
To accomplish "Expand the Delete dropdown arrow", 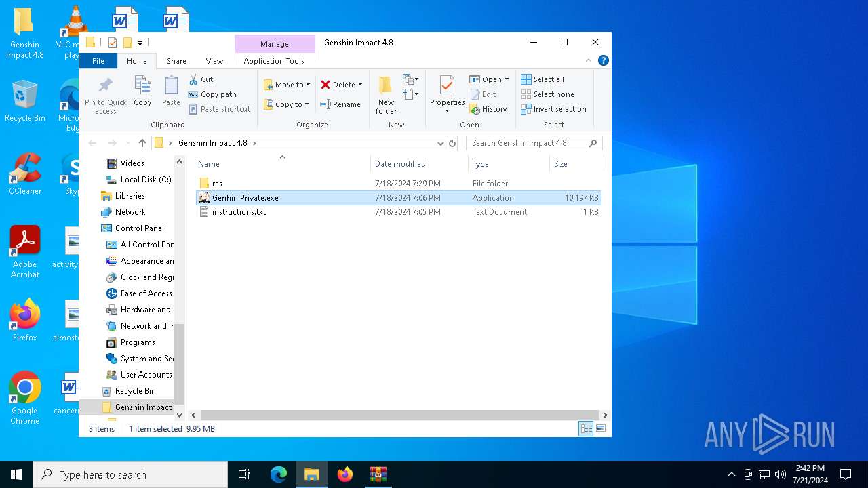I will click(x=360, y=85).
